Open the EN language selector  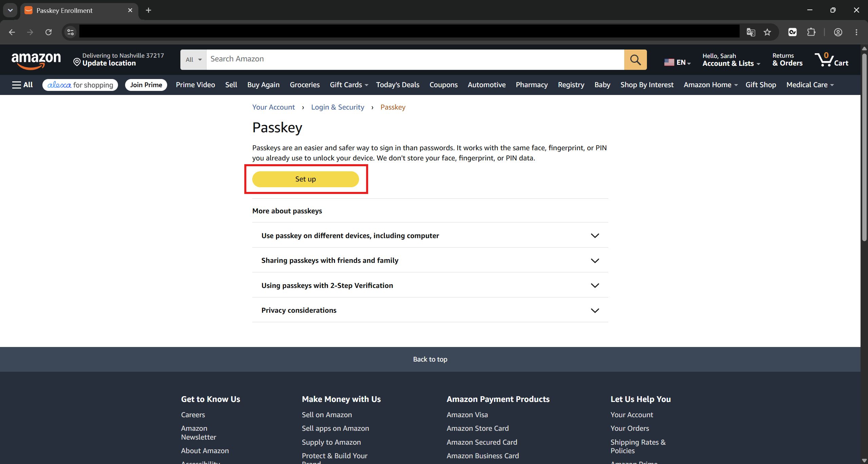click(x=677, y=62)
